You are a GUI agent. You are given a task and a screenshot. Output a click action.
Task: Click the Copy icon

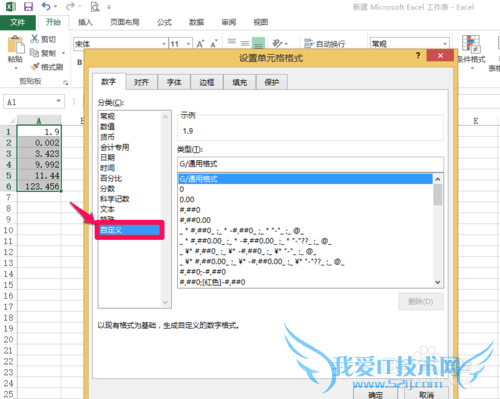[x=34, y=53]
